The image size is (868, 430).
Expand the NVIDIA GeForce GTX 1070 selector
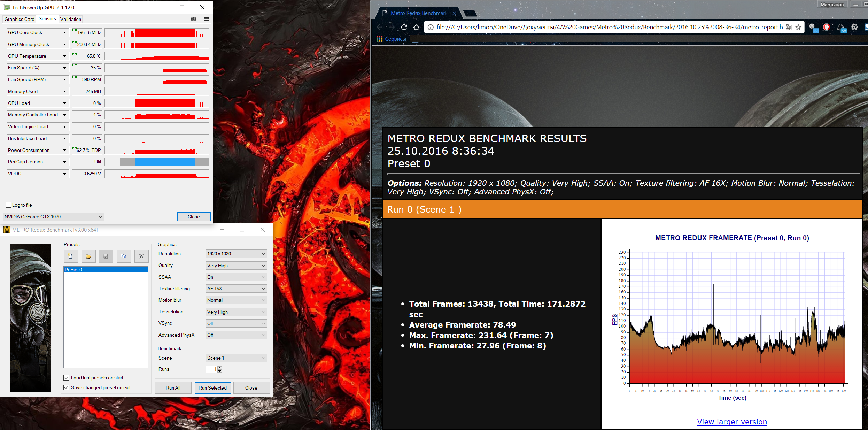[x=53, y=217]
